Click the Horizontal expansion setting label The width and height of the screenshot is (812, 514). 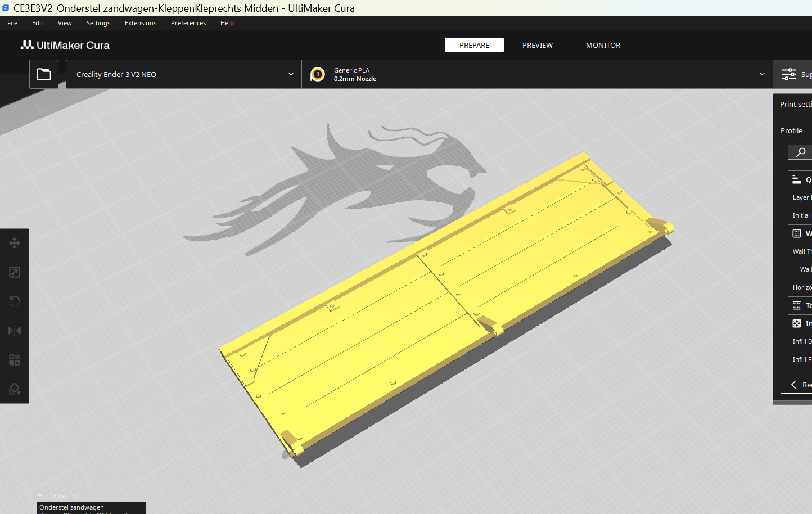click(x=802, y=287)
